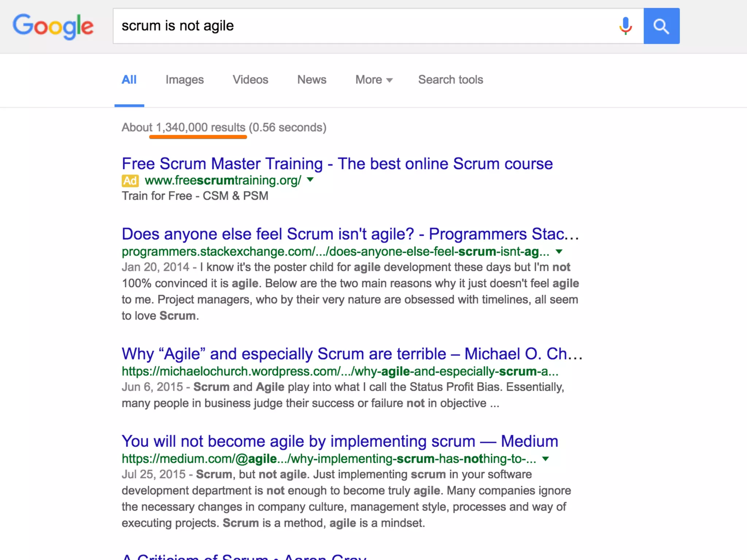747x560 pixels.
Task: Click the Google logo
Action: [53, 26]
